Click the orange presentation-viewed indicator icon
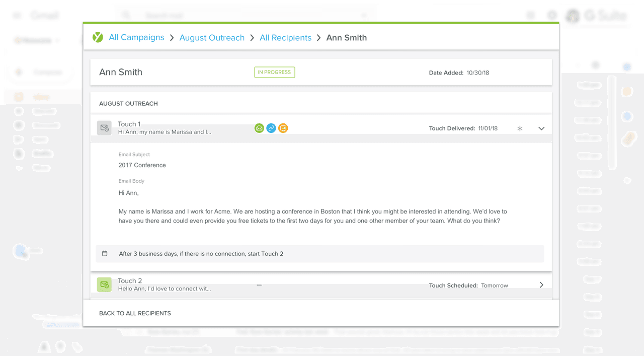 (x=283, y=128)
